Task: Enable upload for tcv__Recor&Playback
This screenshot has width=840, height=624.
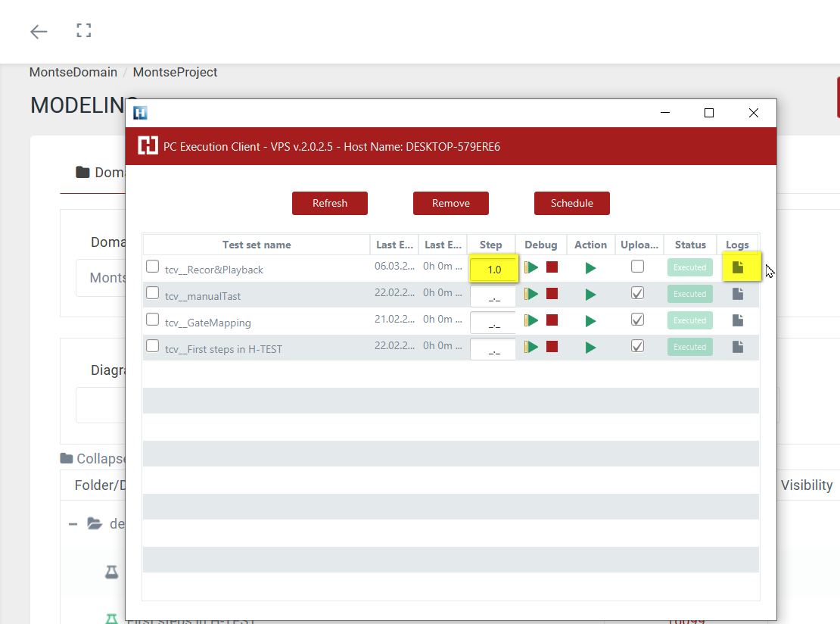Action: pyautogui.click(x=638, y=267)
